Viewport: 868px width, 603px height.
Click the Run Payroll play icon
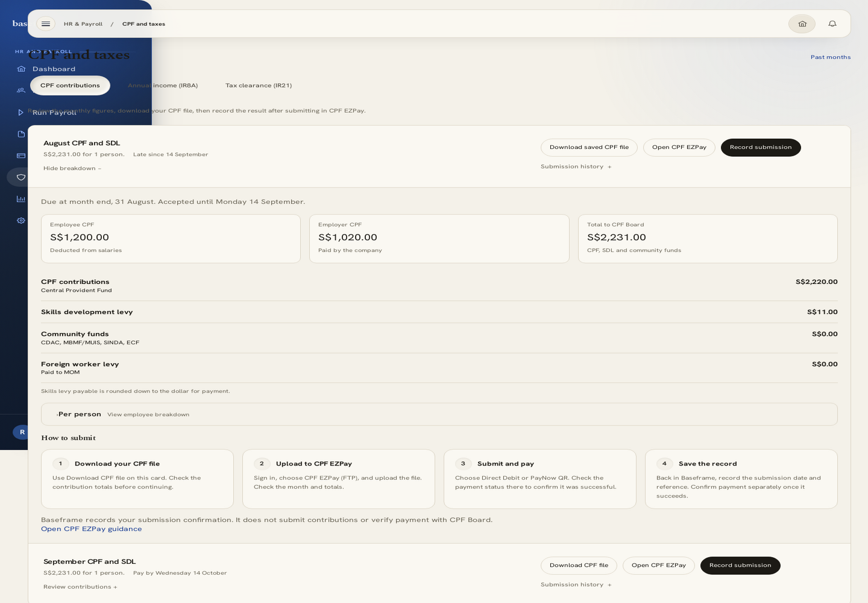21,112
